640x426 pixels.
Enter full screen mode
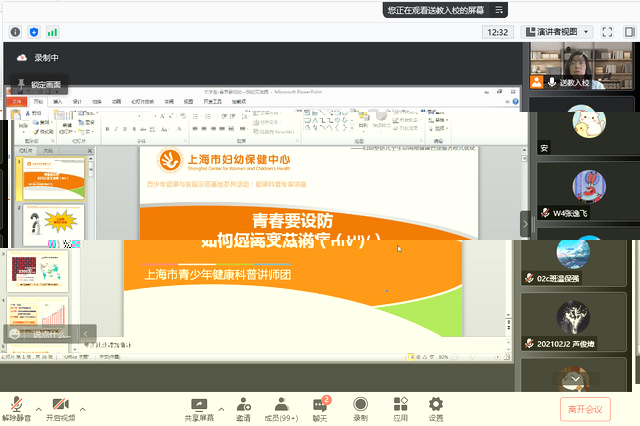point(607,32)
